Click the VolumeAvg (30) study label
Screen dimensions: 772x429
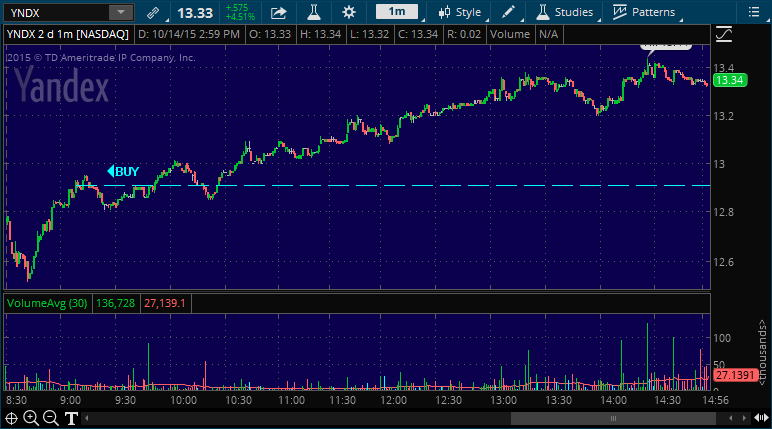click(47, 303)
